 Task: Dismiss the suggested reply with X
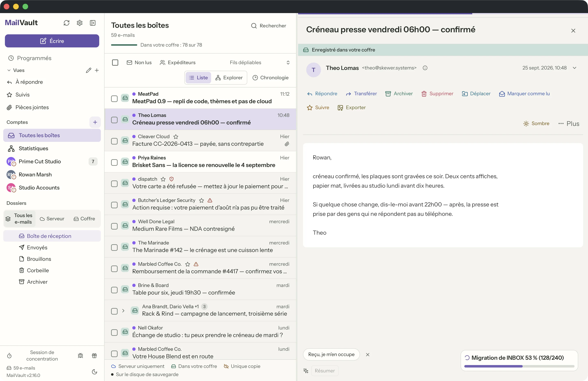[368, 354]
